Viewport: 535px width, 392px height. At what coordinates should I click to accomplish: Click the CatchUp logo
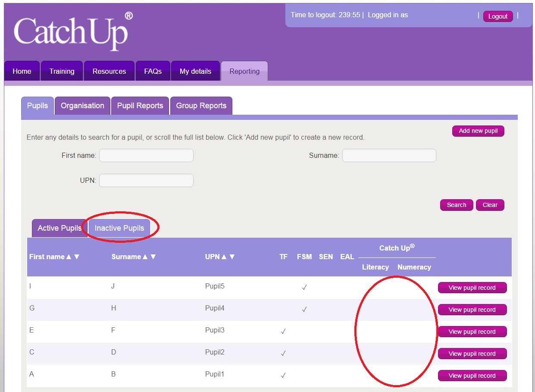tap(73, 31)
